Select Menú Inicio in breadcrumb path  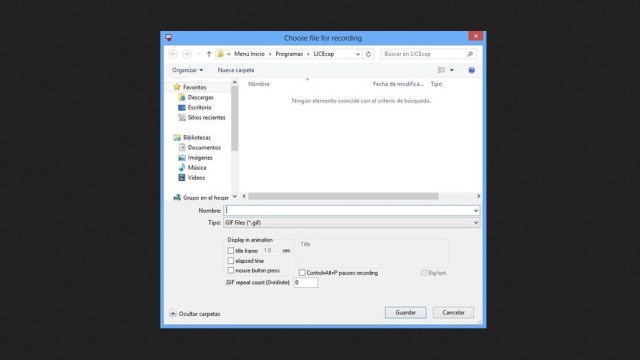[249, 54]
